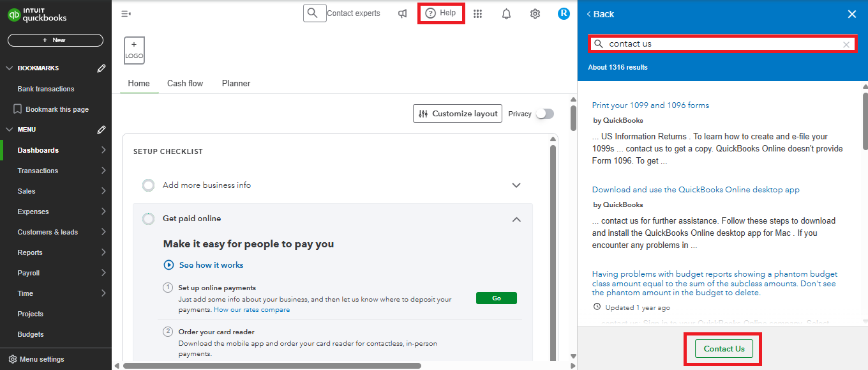Open the notifications bell icon
Viewport: 868px width, 370px height.
[x=507, y=13]
